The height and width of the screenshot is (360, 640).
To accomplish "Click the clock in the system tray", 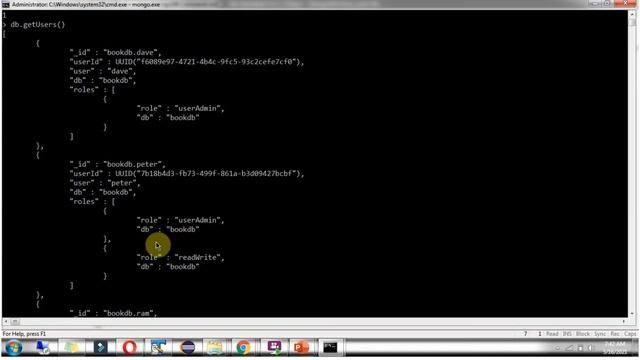I will tap(614, 348).
